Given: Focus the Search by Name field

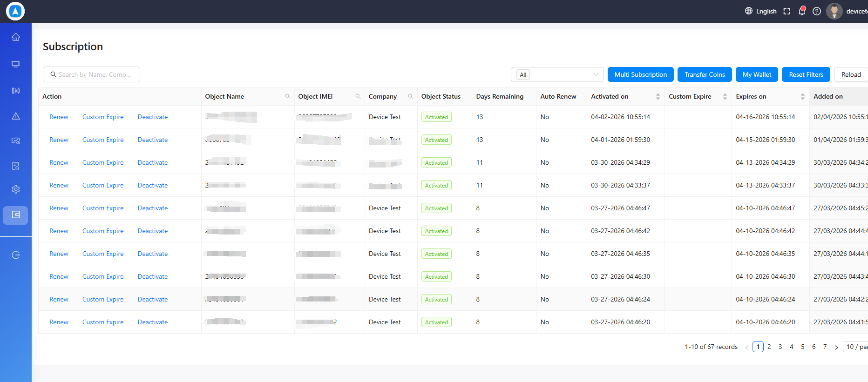Looking at the screenshot, I should [x=91, y=74].
